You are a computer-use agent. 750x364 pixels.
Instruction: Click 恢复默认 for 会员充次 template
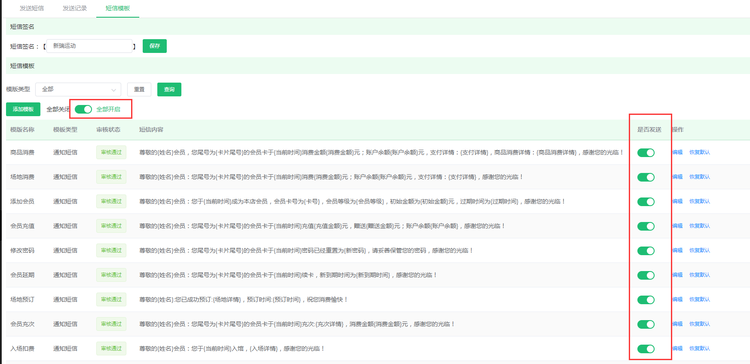tap(699, 324)
